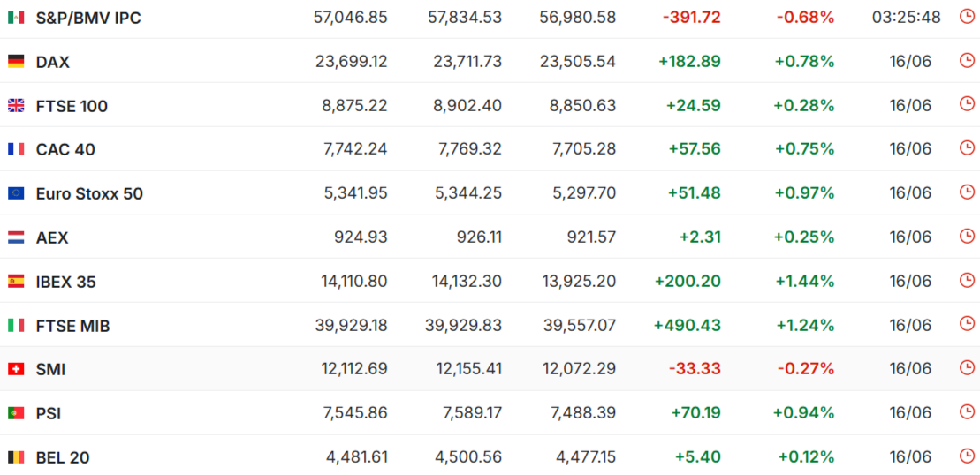This screenshot has width=980, height=475.
Task: Open the CAC 40 index link
Action: [x=65, y=150]
